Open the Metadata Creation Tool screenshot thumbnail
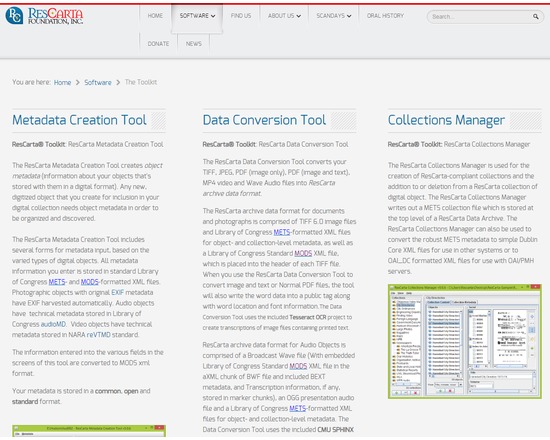Image resolution: width=550 pixels, height=440 pixels. pos(89,431)
